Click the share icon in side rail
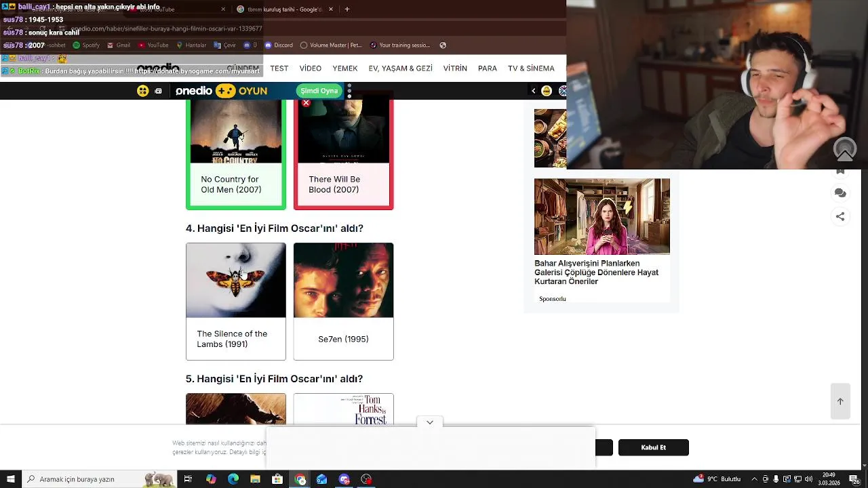868x488 pixels. coord(840,217)
